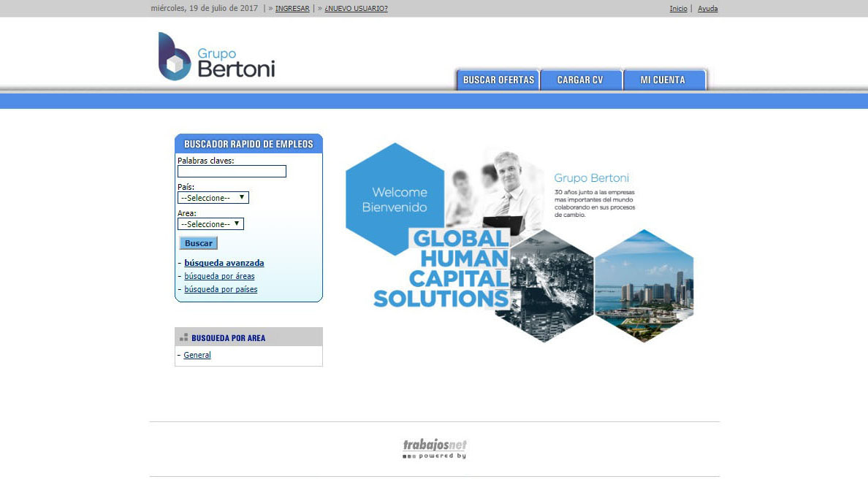Focus the Palabras claves input field

pos(232,172)
